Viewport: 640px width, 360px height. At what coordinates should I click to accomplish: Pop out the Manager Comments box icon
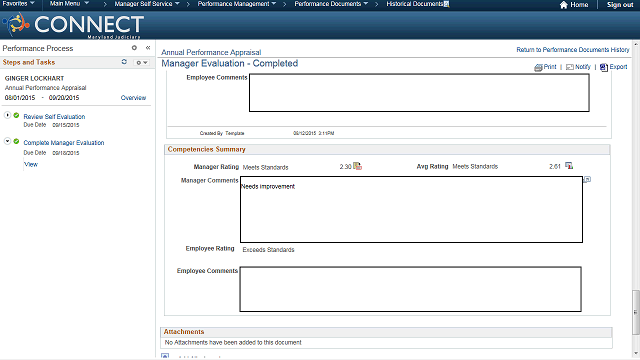[587, 179]
